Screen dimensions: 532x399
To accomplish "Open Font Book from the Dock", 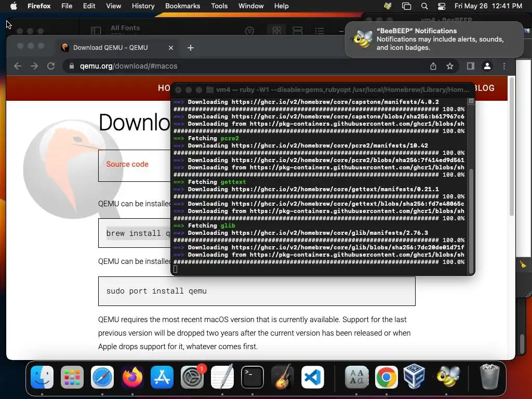I will tap(356, 377).
